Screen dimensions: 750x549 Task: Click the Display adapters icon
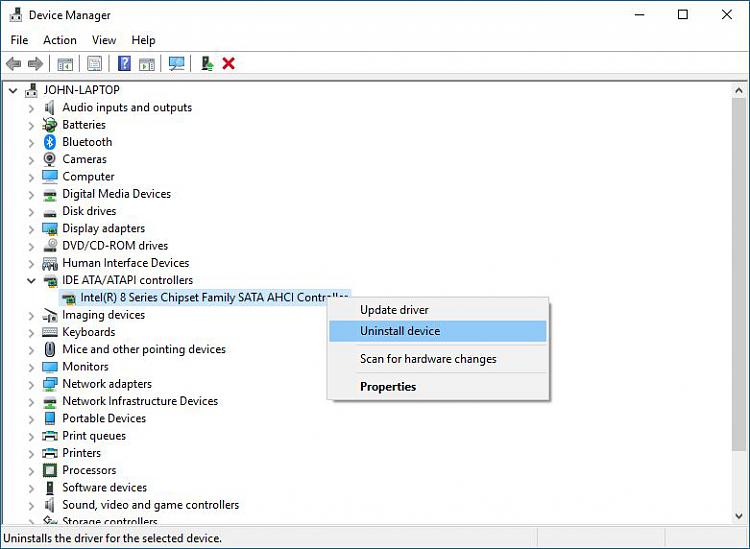[x=50, y=229]
